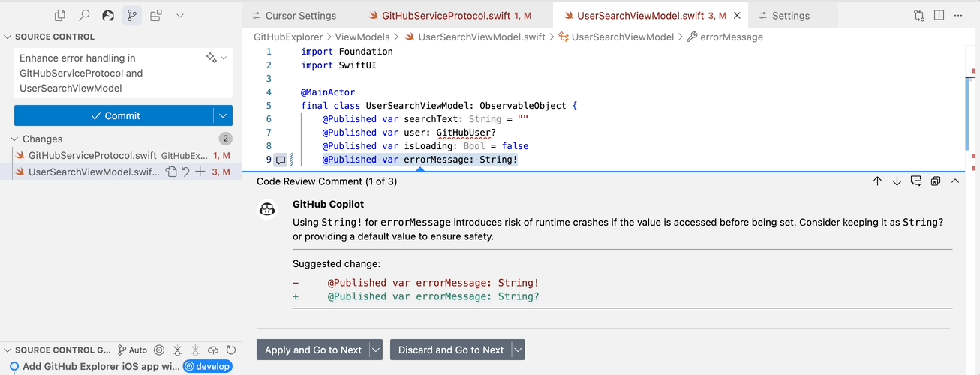Stage changes plus icon on UserSearchViewModel.swift row

point(200,172)
